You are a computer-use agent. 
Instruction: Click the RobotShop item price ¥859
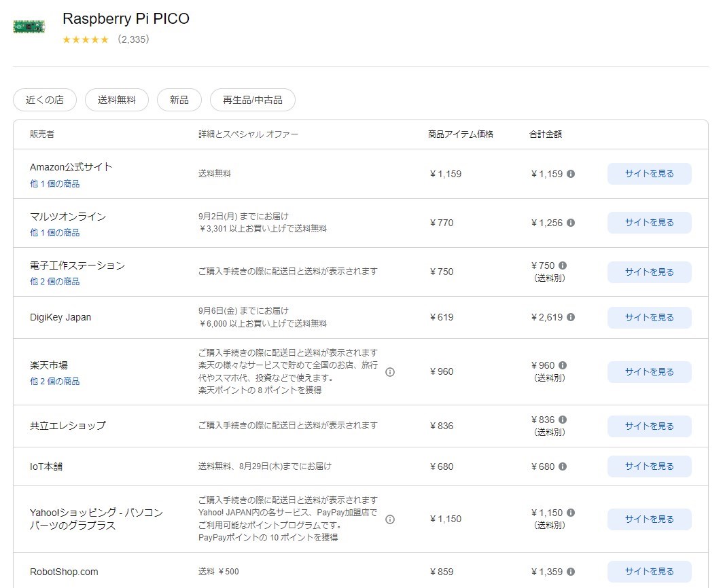coord(442,572)
